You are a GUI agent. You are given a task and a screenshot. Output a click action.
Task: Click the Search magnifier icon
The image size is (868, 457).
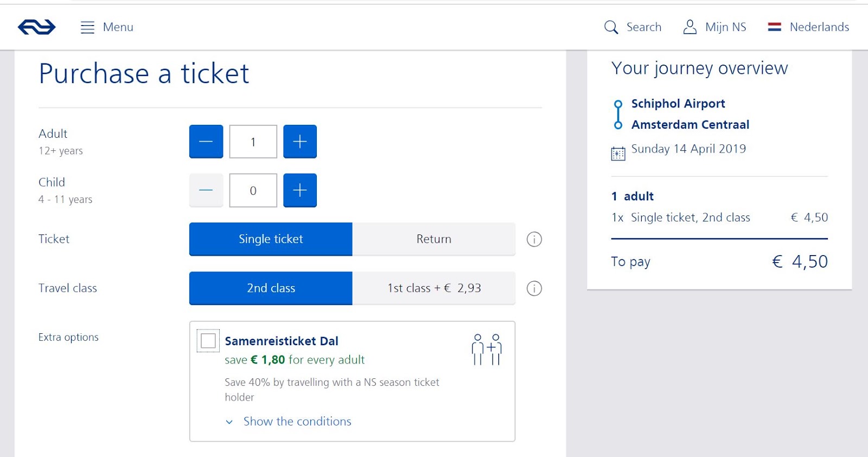tap(611, 27)
